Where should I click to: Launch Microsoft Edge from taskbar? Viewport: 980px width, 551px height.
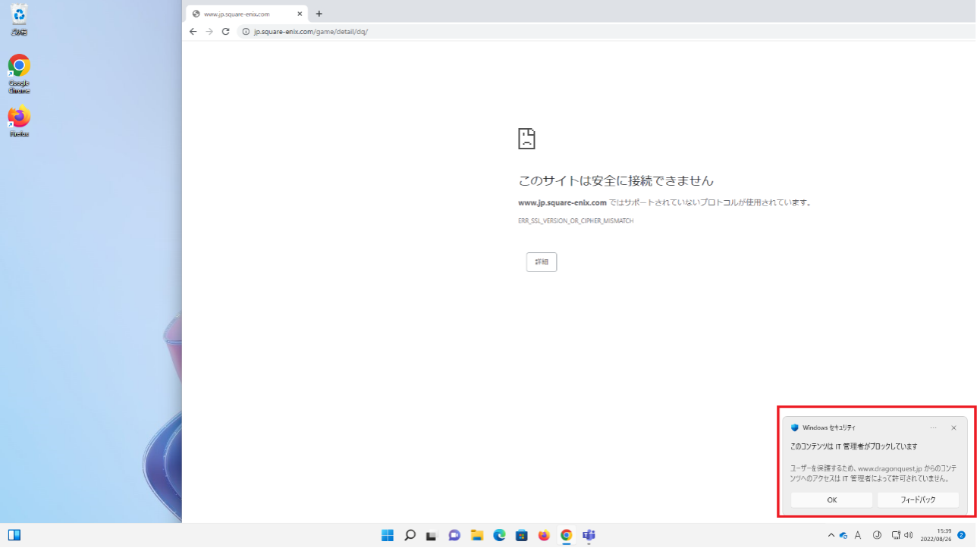499,535
